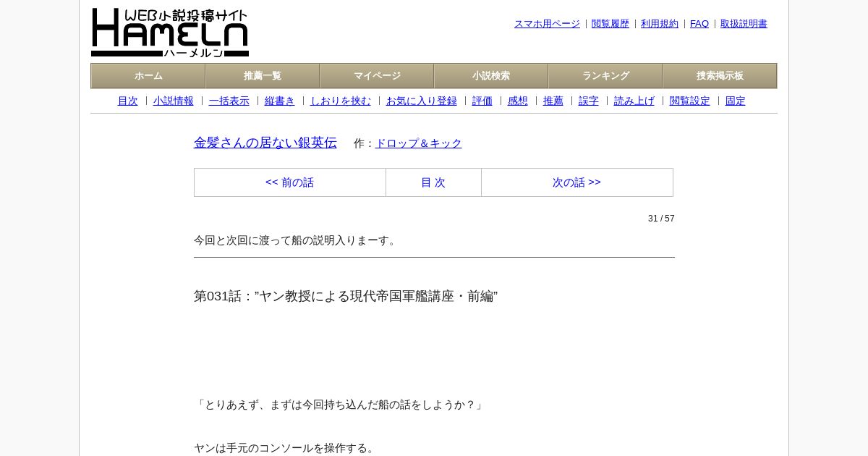
Task: Click the chapter title 第031話 heading
Action: [x=346, y=296]
